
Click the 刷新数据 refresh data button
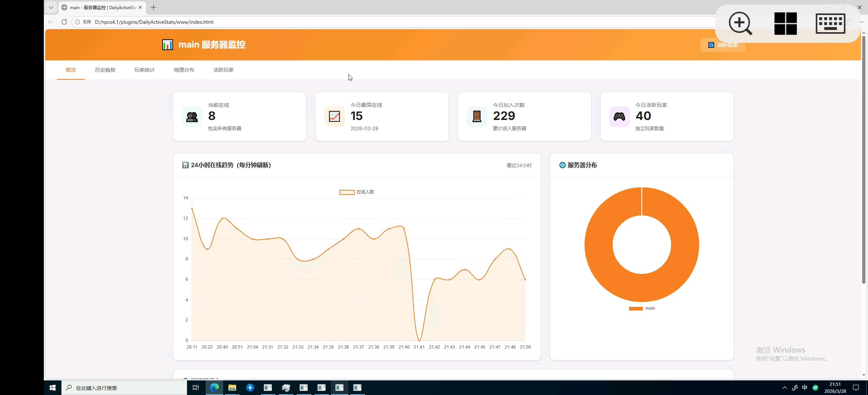click(x=723, y=45)
